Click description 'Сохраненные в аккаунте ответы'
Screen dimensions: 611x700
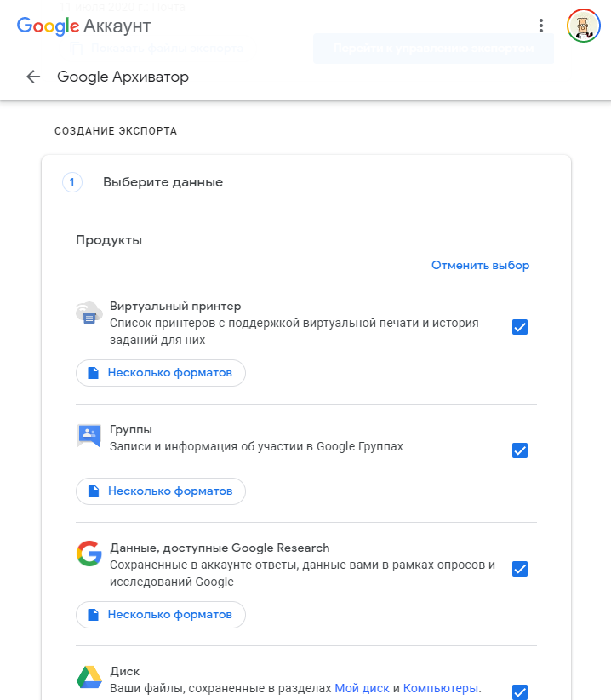(x=302, y=573)
